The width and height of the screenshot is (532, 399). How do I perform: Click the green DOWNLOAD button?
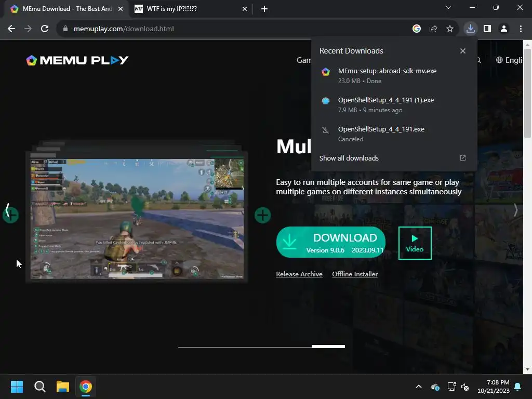pos(331,242)
